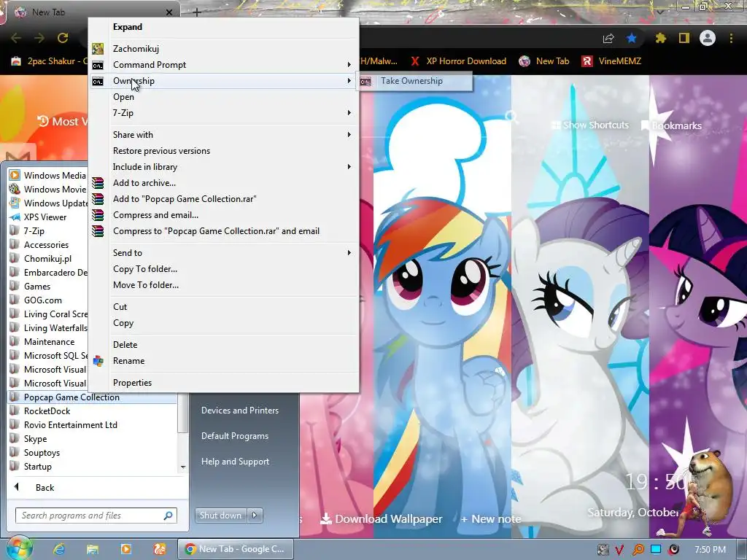Open the Bookmarks link on the page
Viewport: 747px width, 560px height.
(671, 125)
